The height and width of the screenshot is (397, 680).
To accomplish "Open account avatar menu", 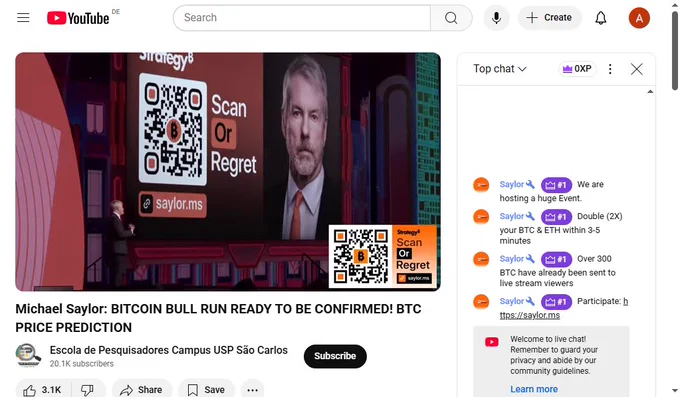I will click(639, 18).
